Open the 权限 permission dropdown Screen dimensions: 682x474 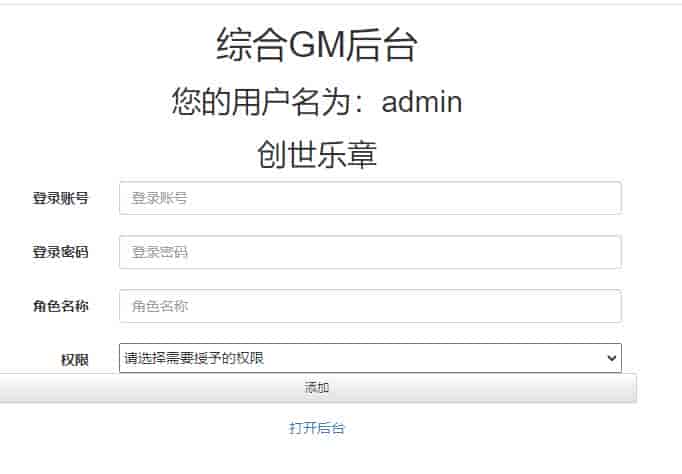click(370, 358)
